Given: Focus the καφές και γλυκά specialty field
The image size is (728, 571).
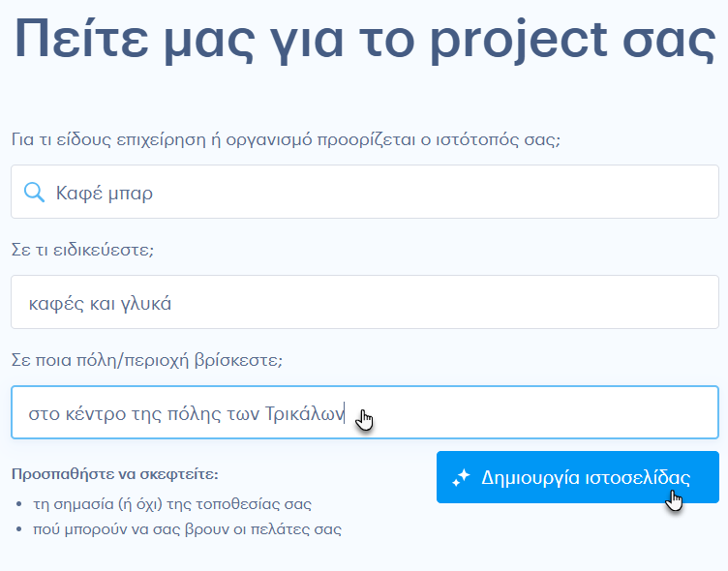Looking at the screenshot, I should pyautogui.click(x=365, y=302).
